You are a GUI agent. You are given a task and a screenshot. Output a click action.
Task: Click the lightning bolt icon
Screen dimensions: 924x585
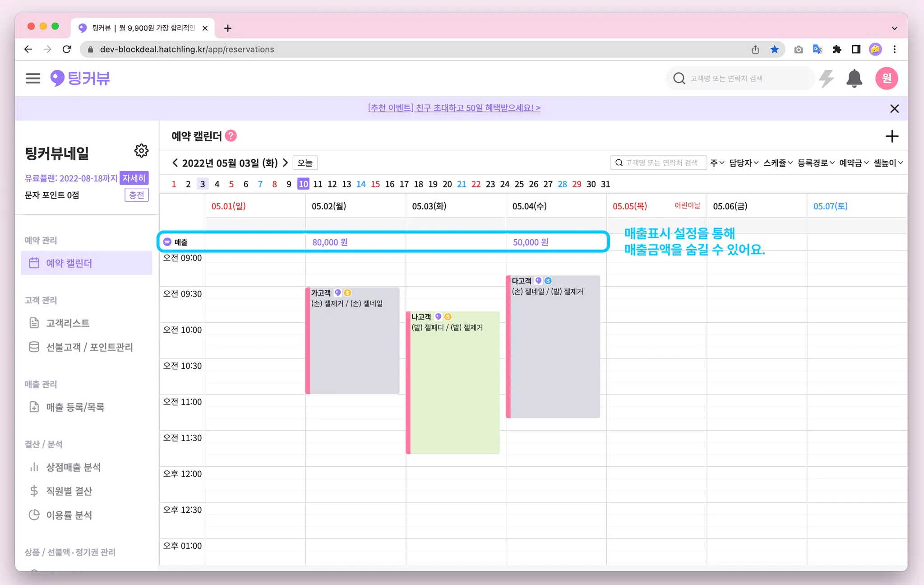click(827, 79)
